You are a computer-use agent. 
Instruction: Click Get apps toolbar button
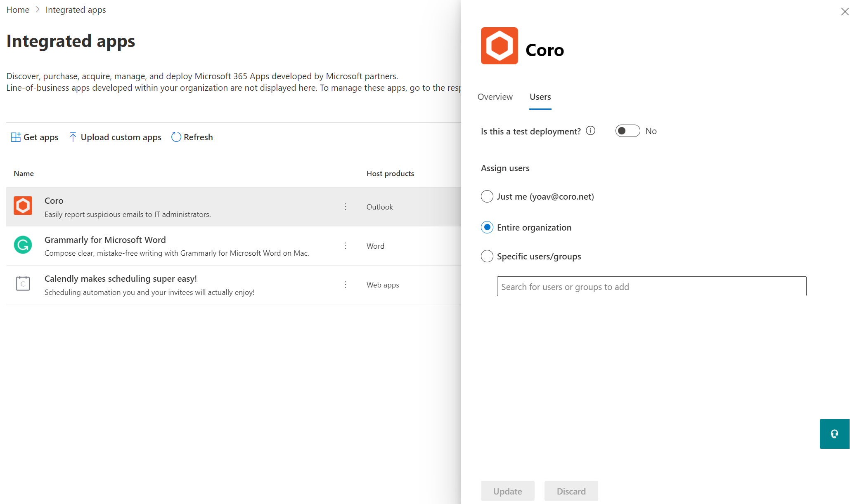click(35, 137)
